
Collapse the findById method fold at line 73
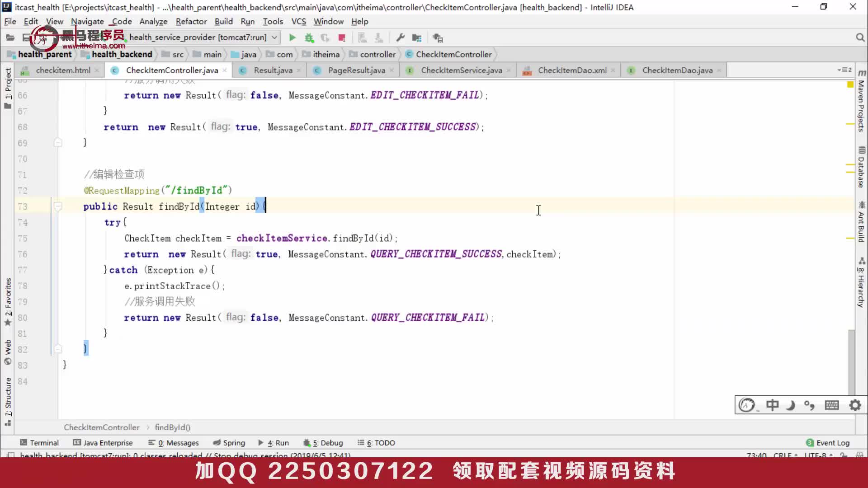pyautogui.click(x=58, y=206)
